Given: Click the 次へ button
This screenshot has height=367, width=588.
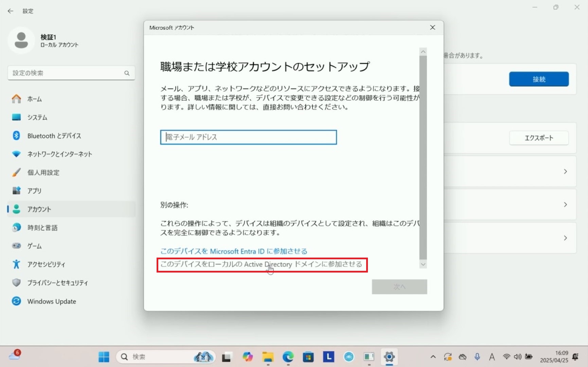Looking at the screenshot, I should pyautogui.click(x=399, y=287).
